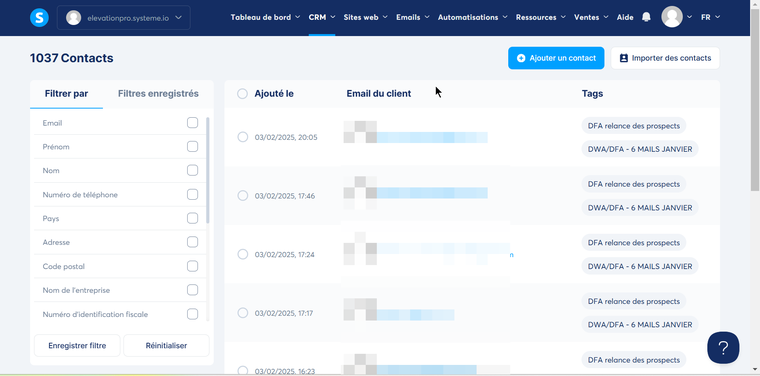
Task: Click the filter list vertical scrollbar
Action: 208,170
